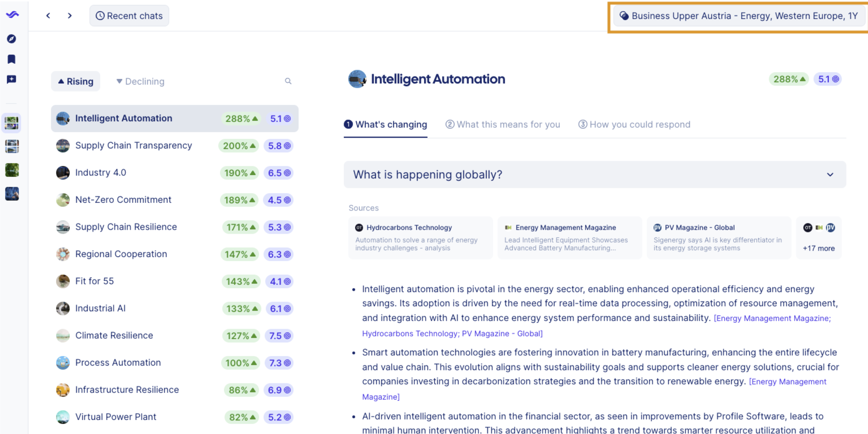Collapse the 'What is happening globally?' section
868x434 pixels.
tap(830, 175)
